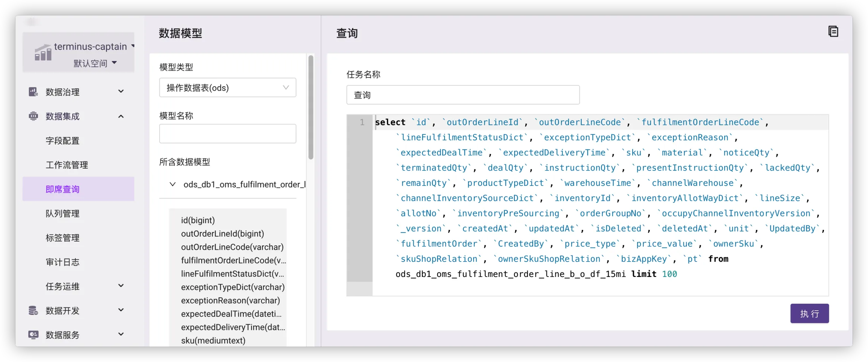
Task: Click the terminus-captain logo icon
Action: point(43,53)
